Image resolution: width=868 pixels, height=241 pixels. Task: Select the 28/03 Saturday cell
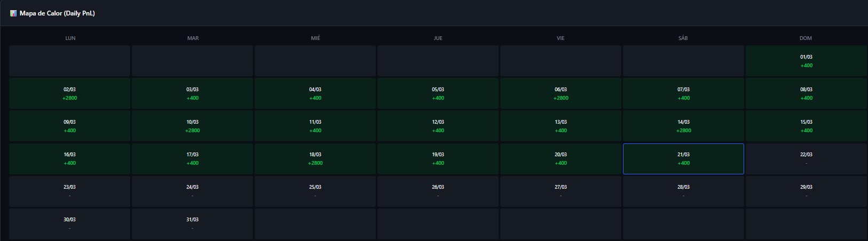click(x=683, y=191)
